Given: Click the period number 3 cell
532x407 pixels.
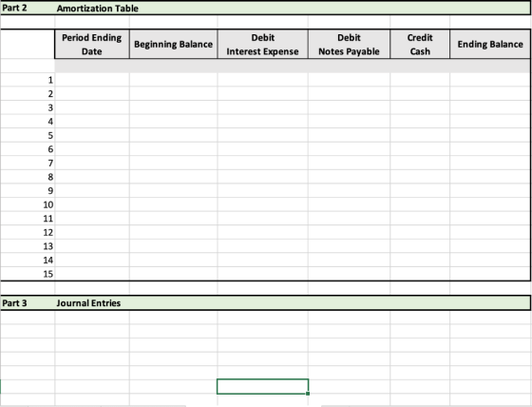Looking at the screenshot, I should click(x=28, y=107).
